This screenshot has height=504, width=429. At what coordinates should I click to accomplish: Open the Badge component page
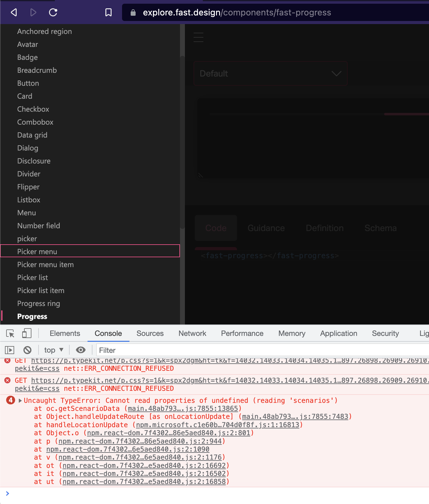[x=27, y=57]
